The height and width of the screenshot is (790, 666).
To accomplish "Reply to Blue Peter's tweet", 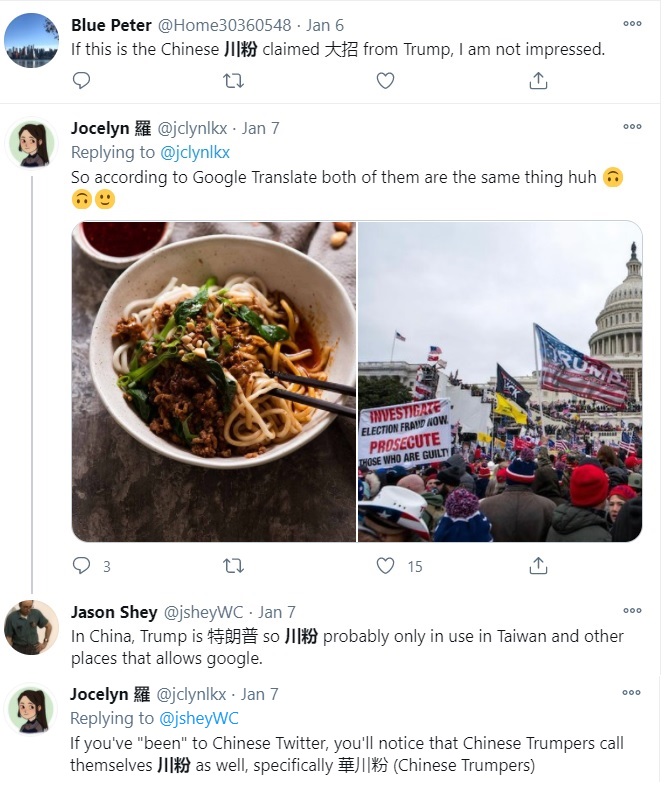I will point(82,81).
